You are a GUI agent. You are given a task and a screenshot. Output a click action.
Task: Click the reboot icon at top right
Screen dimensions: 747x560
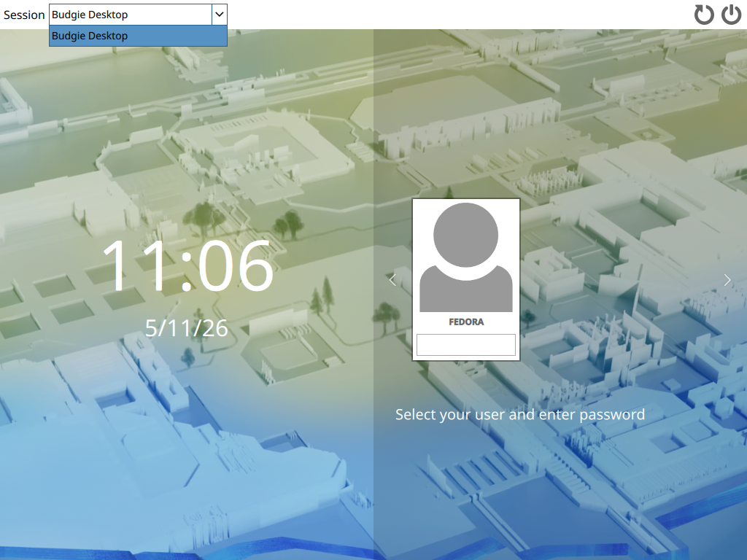pos(704,15)
